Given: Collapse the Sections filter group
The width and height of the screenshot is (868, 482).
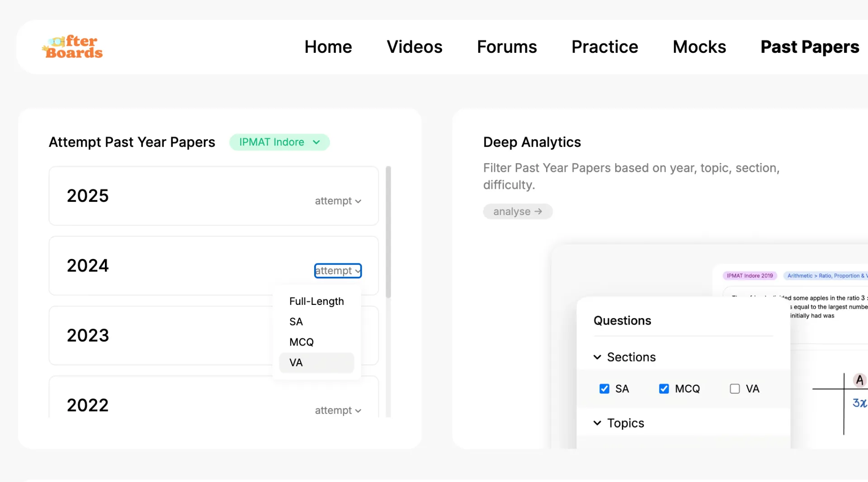Looking at the screenshot, I should pos(624,357).
